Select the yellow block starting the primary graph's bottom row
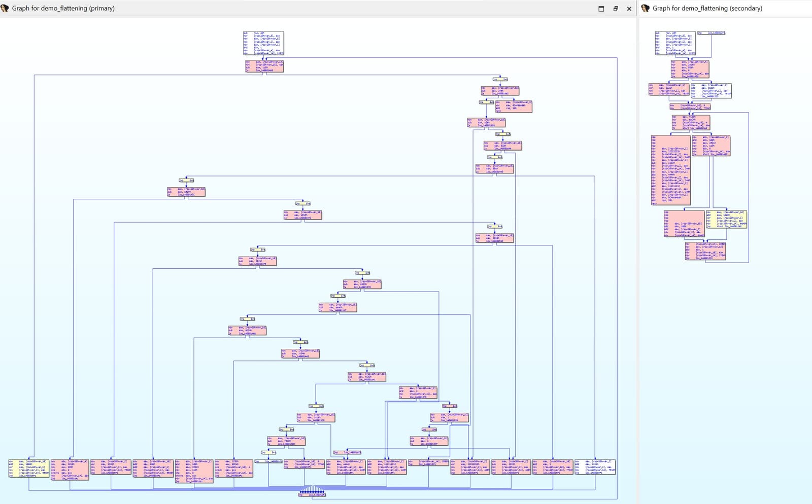The image size is (812, 504). tap(29, 469)
